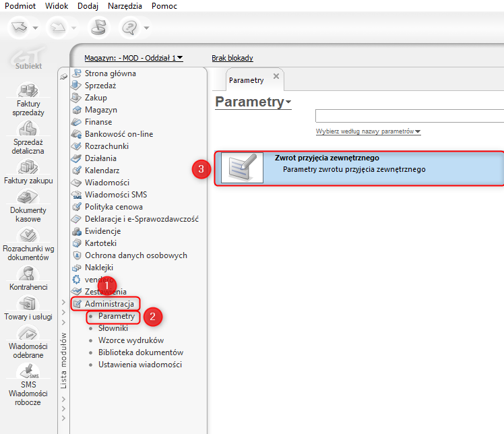This screenshot has height=434, width=504.
Task: Open Słowniki under Administracja
Action: (x=113, y=328)
